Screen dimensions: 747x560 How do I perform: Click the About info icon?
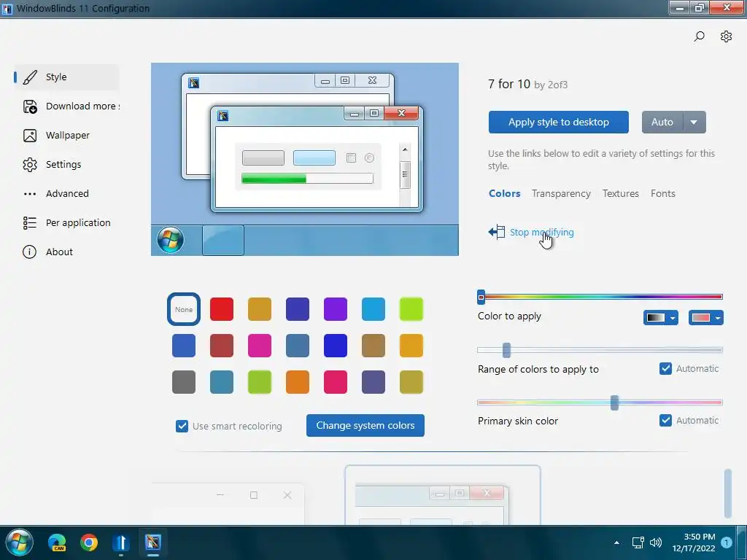click(29, 252)
